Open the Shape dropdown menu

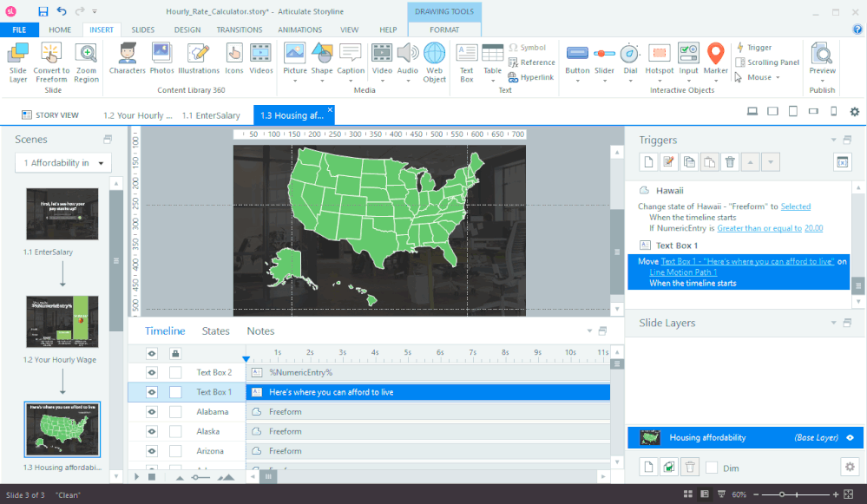322,81
